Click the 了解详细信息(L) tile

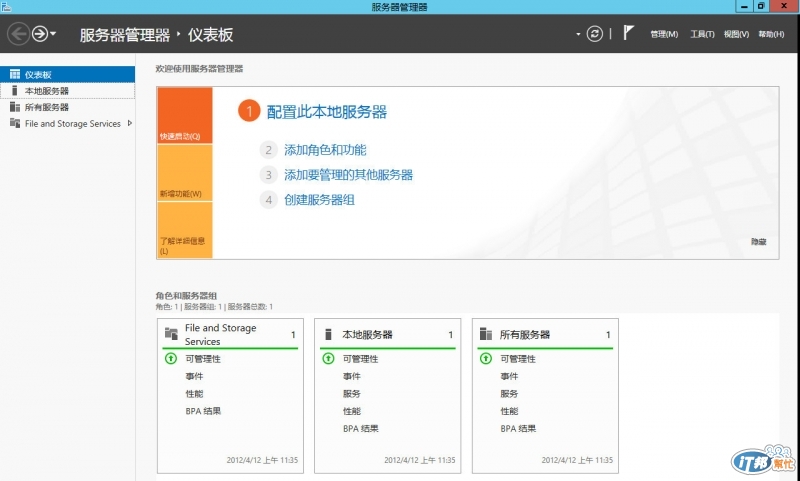point(184,230)
